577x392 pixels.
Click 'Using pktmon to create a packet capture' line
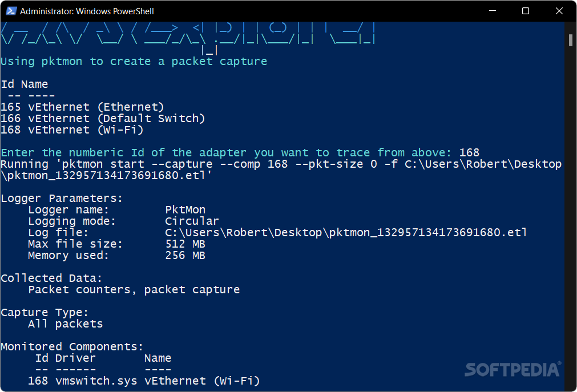134,62
